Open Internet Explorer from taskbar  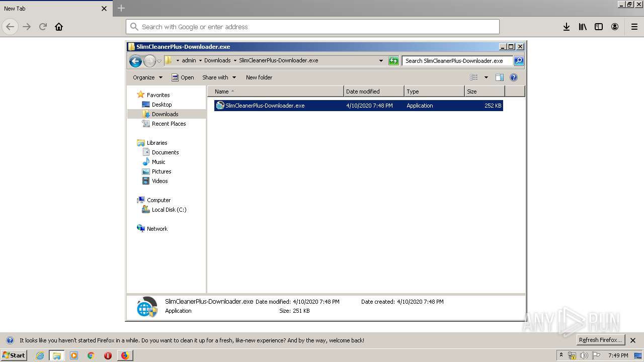[x=40, y=355]
